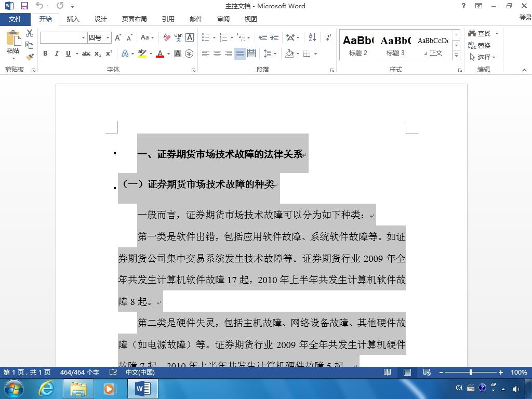Image resolution: width=532 pixels, height=399 pixels.
Task: Clear all formatting with the eraser icon
Action: (167, 37)
